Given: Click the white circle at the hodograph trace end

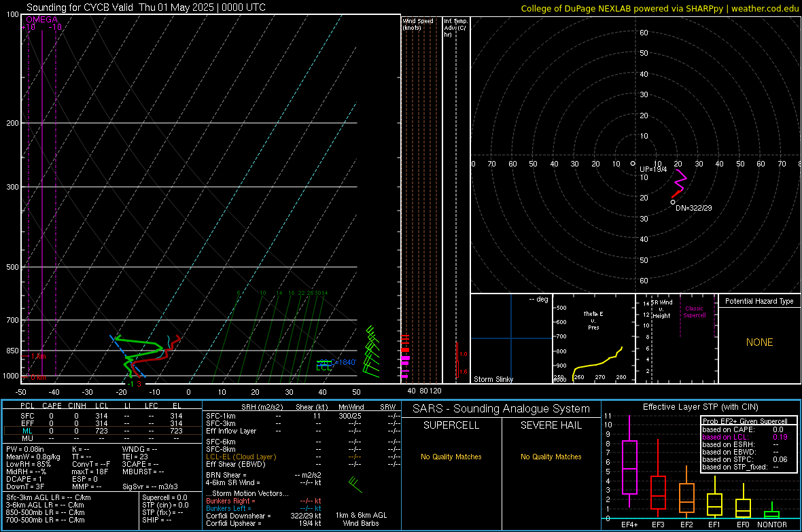Looking at the screenshot, I should pos(673,202).
